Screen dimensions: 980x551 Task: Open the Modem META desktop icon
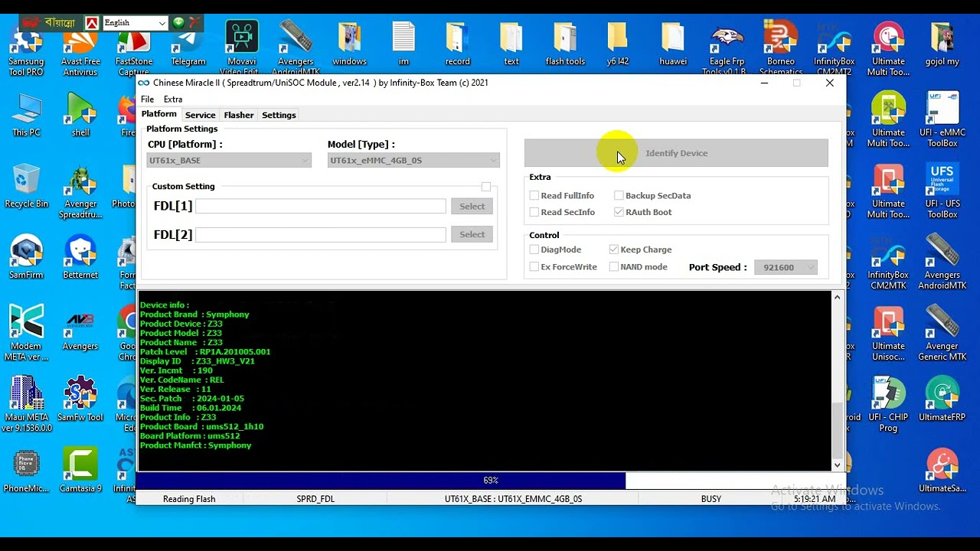[x=26, y=334]
